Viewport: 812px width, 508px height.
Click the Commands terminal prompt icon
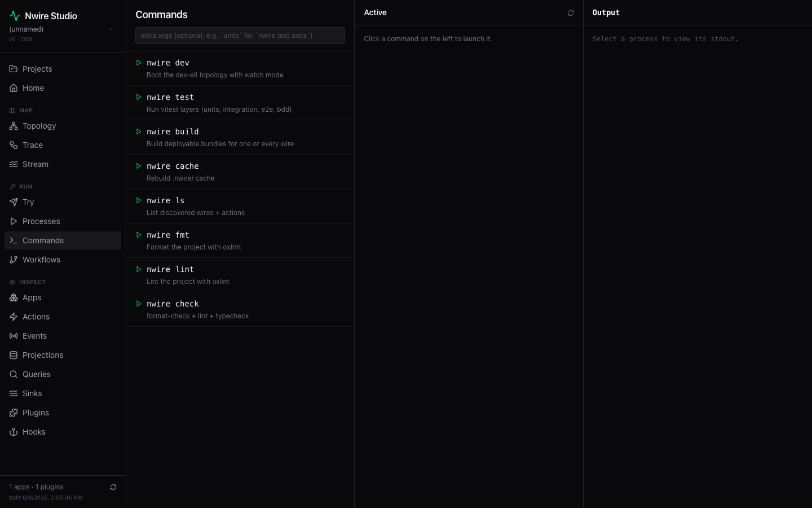tap(14, 240)
